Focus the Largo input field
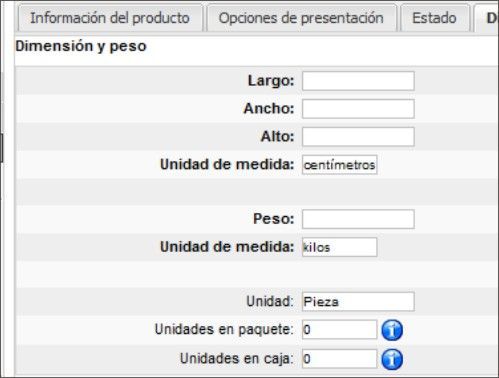Image resolution: width=499 pixels, height=378 pixels. 358,81
